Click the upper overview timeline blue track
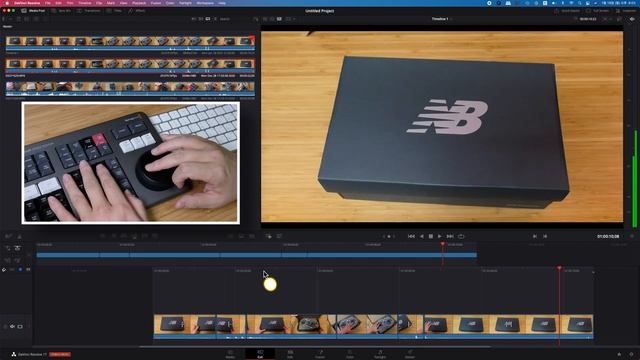Screen dimensions: 640x360 256,255
